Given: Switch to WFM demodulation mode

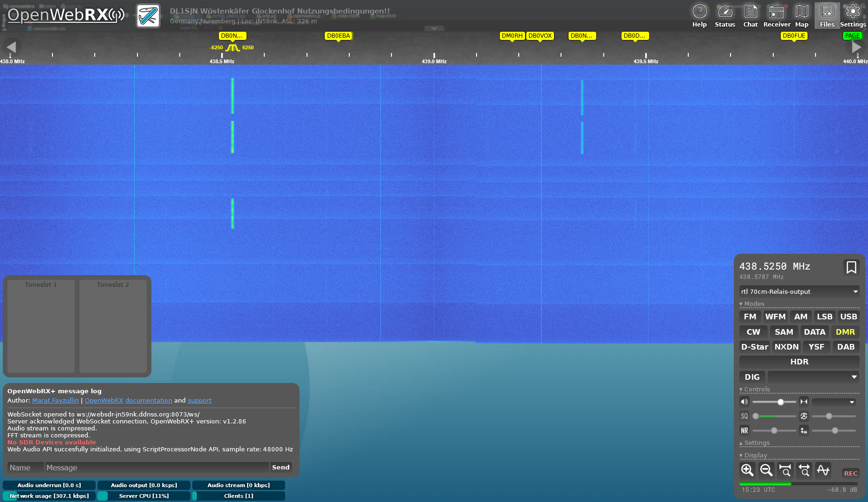Looking at the screenshot, I should [775, 317].
